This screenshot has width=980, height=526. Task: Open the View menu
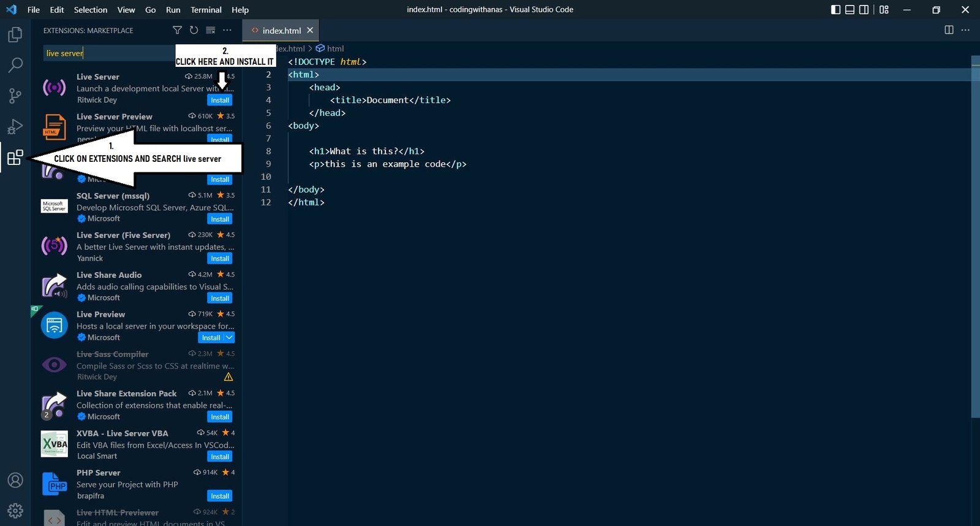[x=126, y=10]
